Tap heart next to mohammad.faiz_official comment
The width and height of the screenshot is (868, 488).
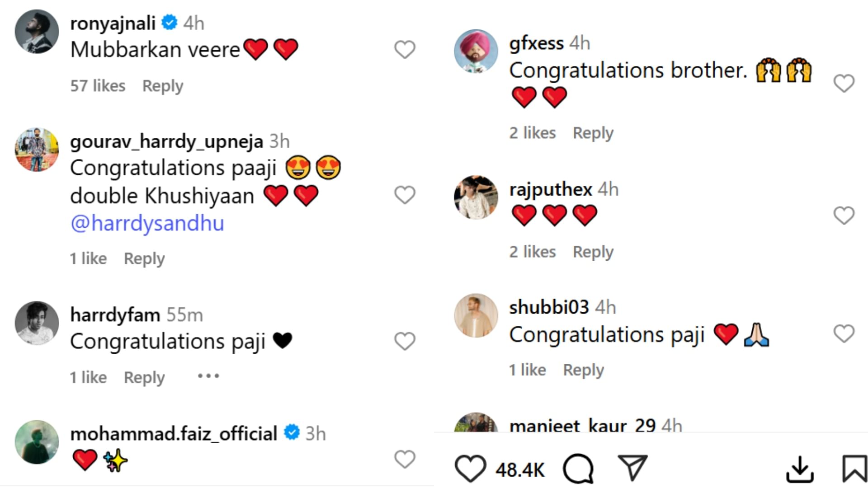pos(405,459)
